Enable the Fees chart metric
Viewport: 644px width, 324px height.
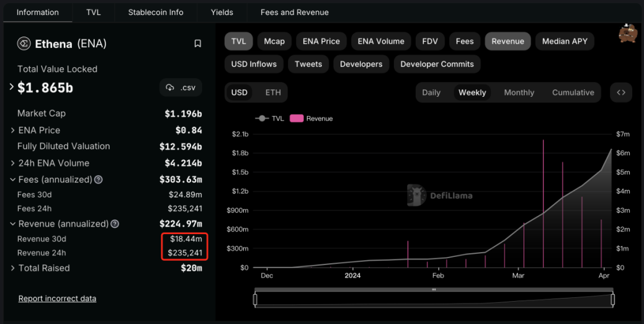click(465, 42)
